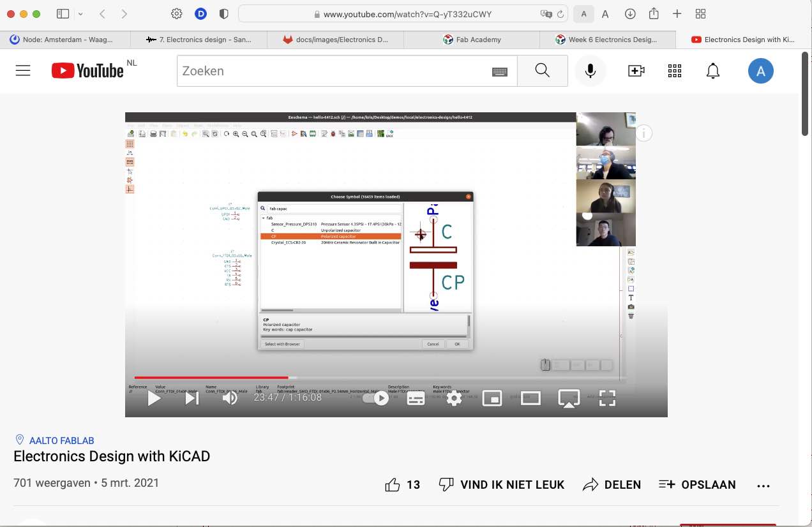Image resolution: width=812 pixels, height=527 pixels.
Task: Click the 13 like count
Action: [414, 485]
